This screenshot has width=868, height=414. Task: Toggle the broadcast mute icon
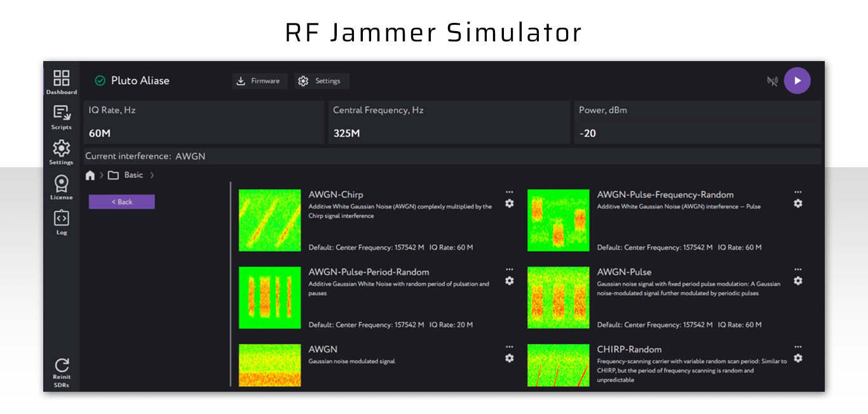click(771, 80)
